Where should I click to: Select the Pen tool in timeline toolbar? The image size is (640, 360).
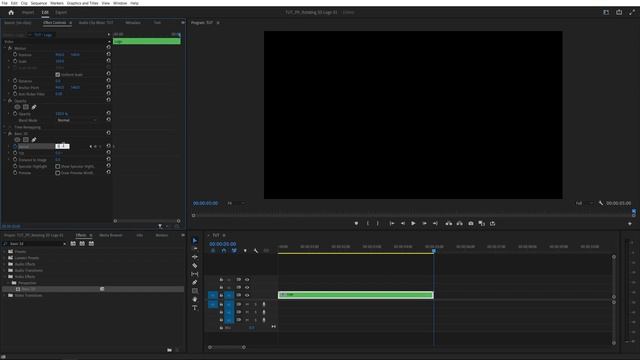(x=195, y=282)
